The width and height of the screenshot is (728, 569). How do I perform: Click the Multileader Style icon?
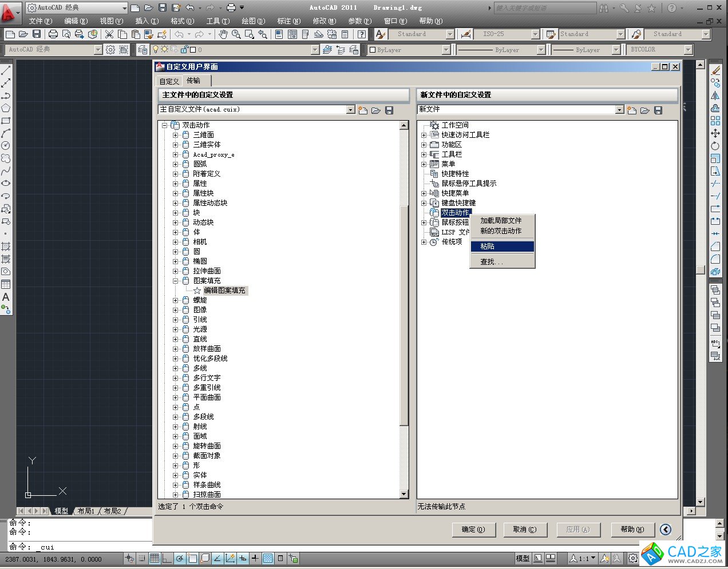click(x=635, y=34)
